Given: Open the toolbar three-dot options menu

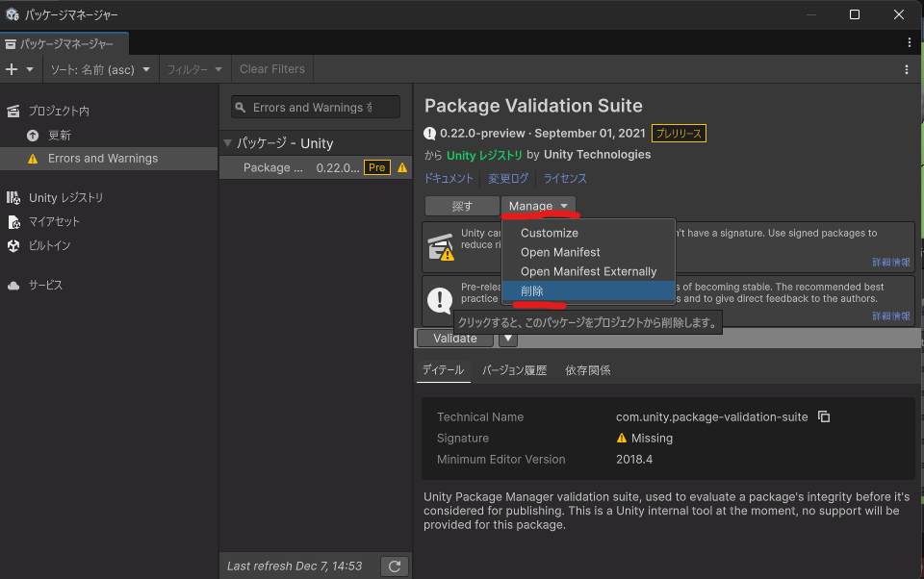Looking at the screenshot, I should [x=906, y=69].
